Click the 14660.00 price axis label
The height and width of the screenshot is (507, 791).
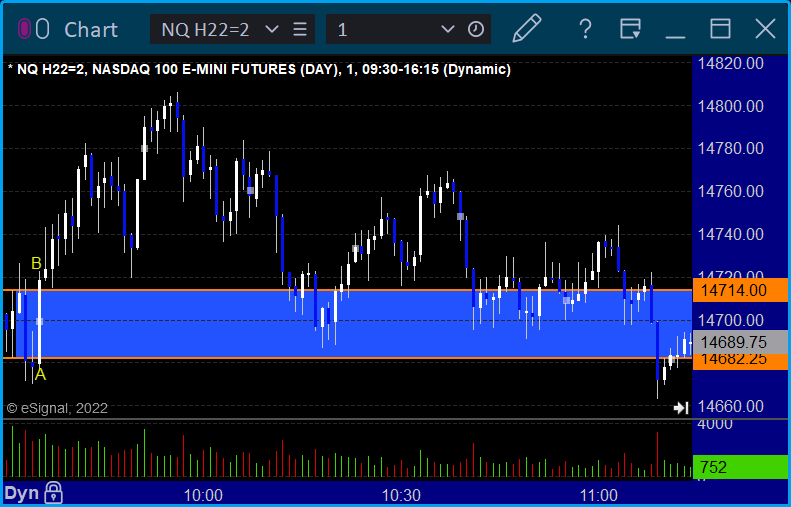[730, 406]
